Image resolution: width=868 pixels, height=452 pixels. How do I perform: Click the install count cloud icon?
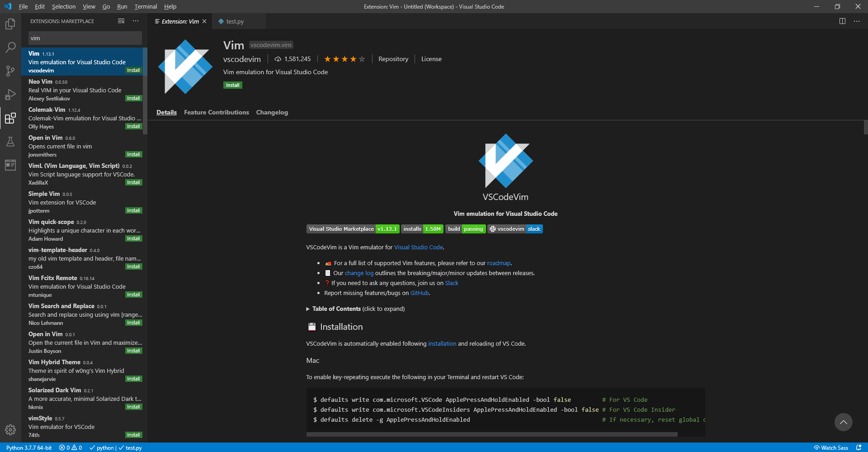278,59
